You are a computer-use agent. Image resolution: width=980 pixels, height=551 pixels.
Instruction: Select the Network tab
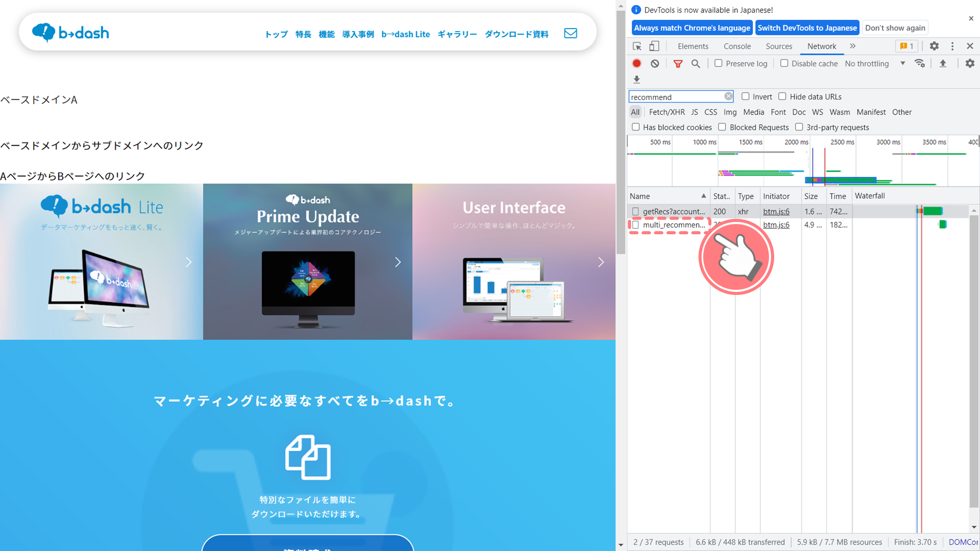click(821, 46)
